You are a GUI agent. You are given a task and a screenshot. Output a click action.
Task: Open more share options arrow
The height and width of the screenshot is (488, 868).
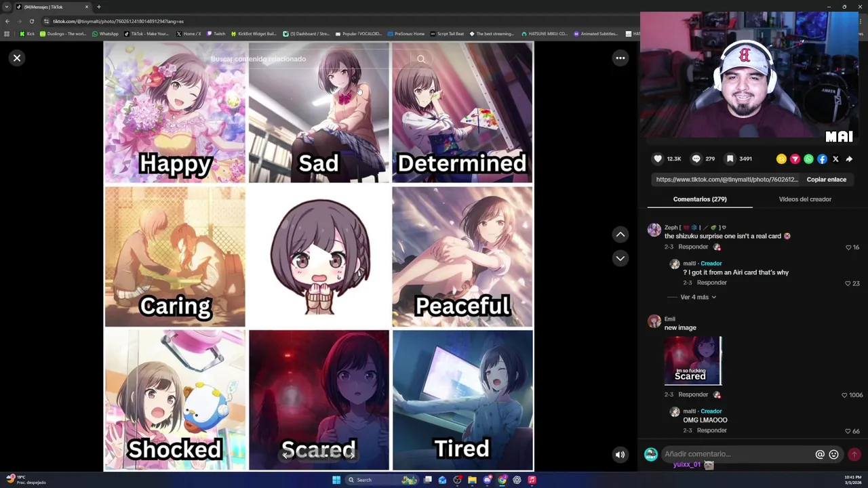tap(849, 159)
